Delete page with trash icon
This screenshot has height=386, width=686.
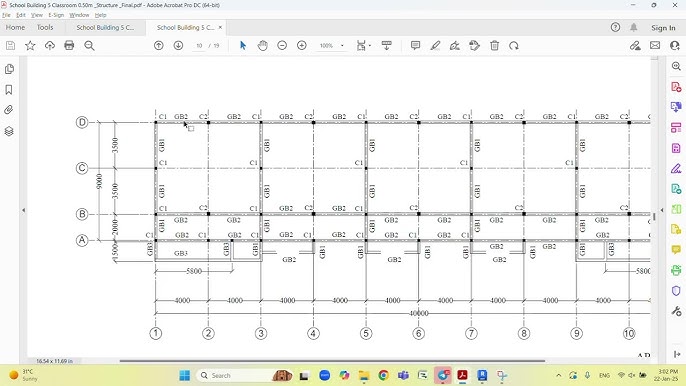tap(494, 46)
